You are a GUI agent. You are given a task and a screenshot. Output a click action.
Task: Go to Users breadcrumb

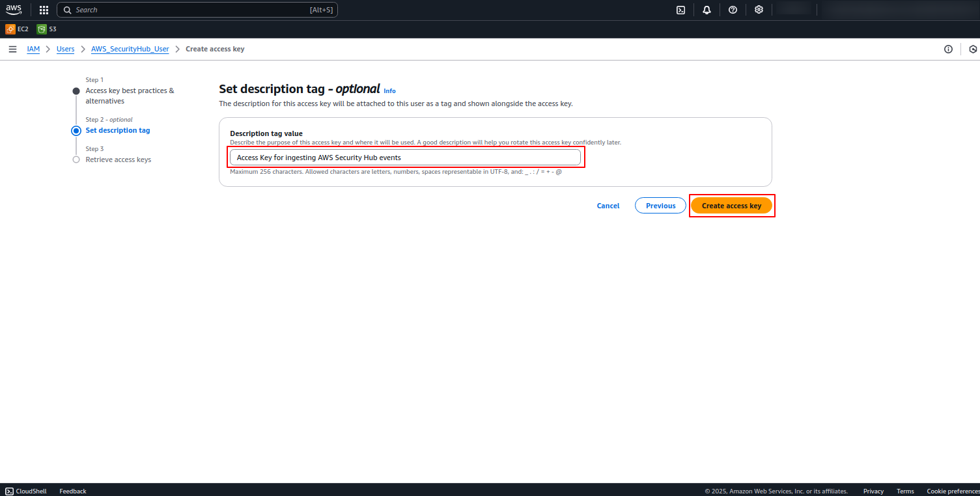tap(65, 49)
